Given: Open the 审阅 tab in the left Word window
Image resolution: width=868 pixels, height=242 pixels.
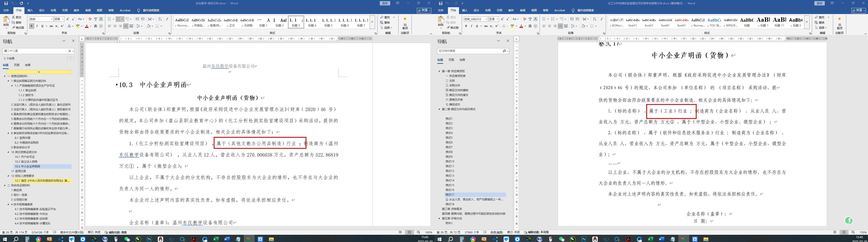Looking at the screenshot, I should (88, 10).
